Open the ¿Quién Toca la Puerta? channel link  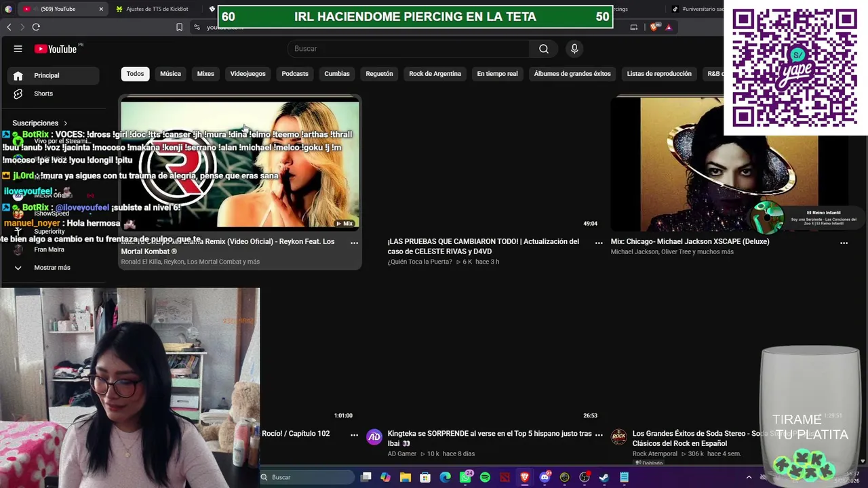(419, 262)
